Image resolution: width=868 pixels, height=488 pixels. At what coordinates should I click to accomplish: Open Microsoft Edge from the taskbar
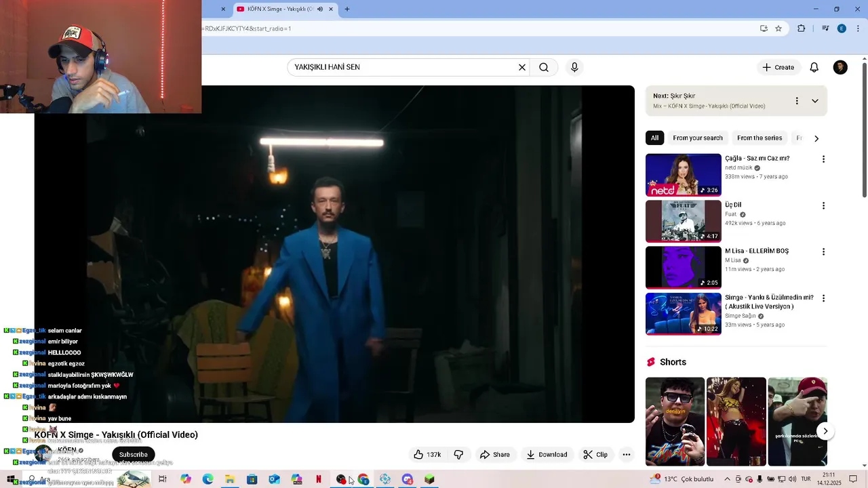[208, 479]
